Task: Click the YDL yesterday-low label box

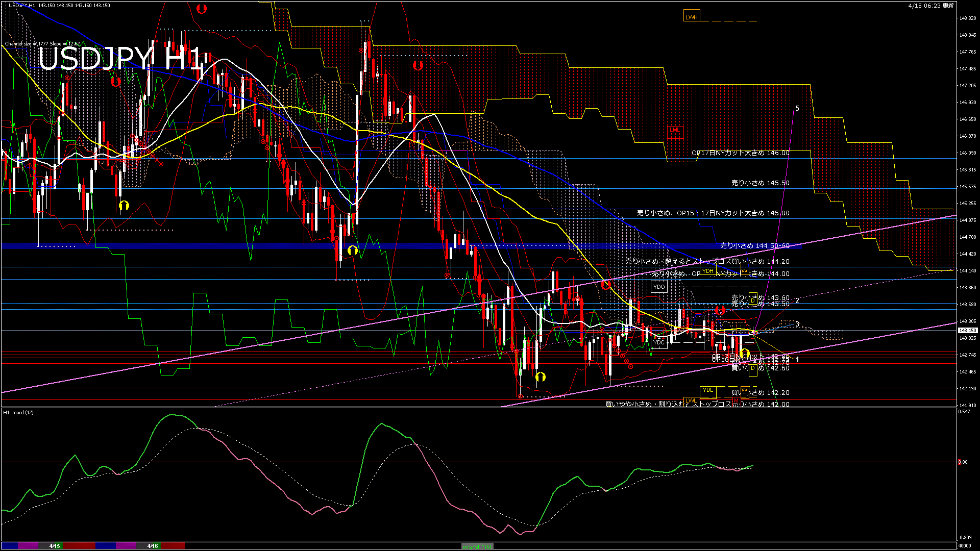Action: click(x=707, y=390)
